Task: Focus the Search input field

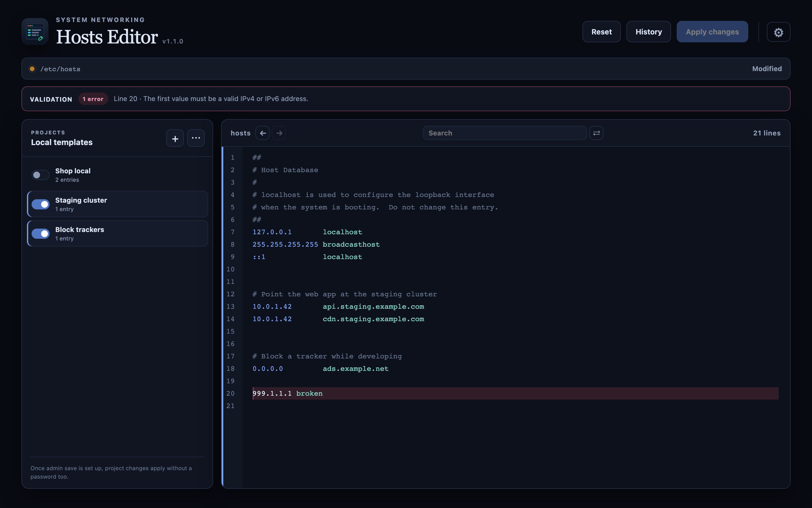Action: (x=505, y=133)
